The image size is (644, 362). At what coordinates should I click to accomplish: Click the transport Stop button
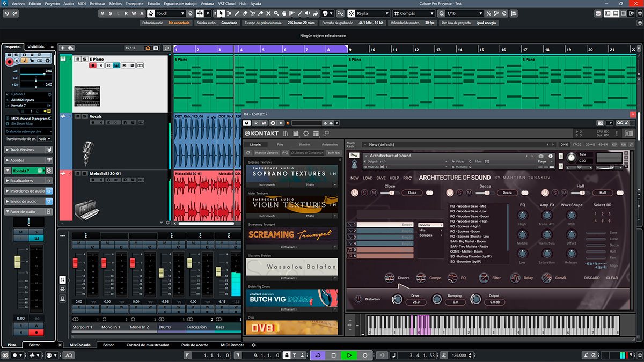[x=333, y=356]
